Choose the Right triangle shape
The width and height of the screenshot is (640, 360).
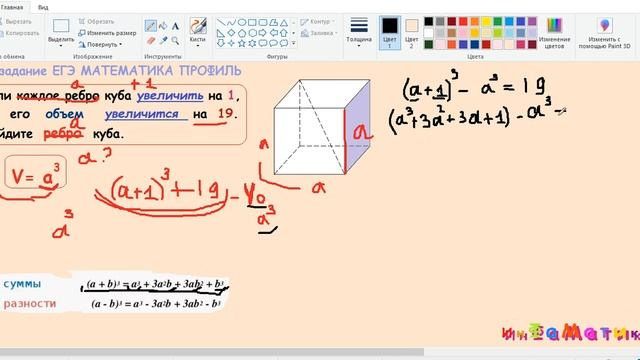pos(221,33)
